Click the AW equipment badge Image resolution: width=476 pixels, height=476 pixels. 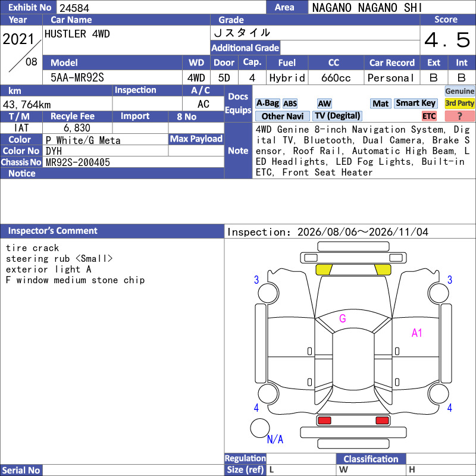[x=324, y=104]
